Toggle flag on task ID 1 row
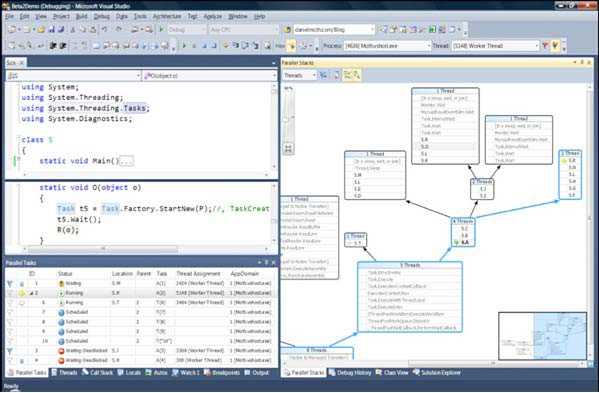 (x=10, y=283)
